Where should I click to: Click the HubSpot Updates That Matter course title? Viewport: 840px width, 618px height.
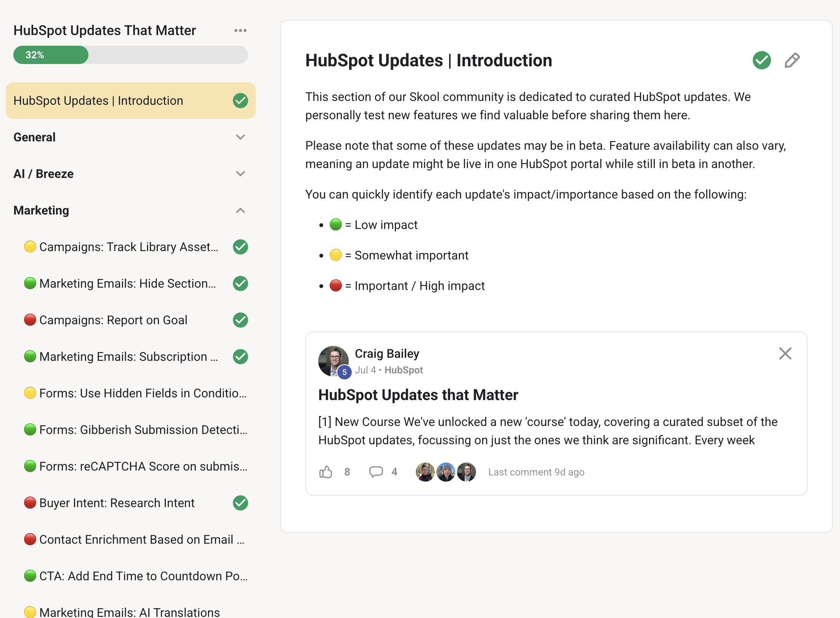click(105, 30)
